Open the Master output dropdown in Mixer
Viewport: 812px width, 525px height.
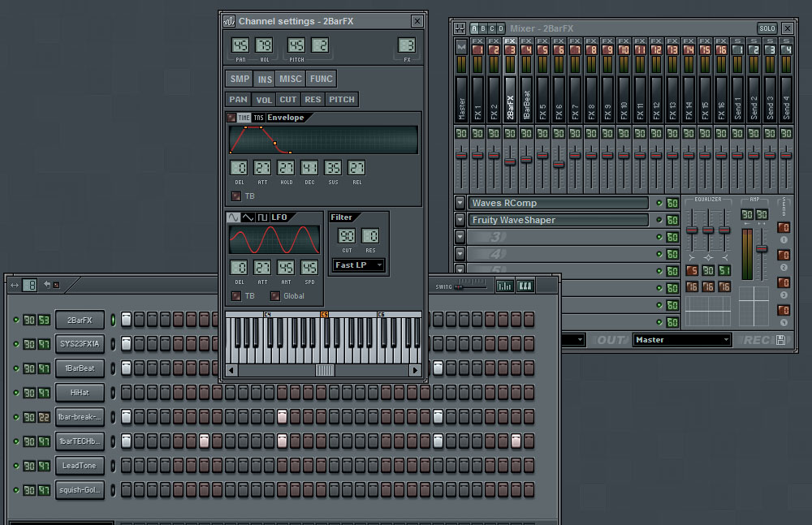(681, 340)
